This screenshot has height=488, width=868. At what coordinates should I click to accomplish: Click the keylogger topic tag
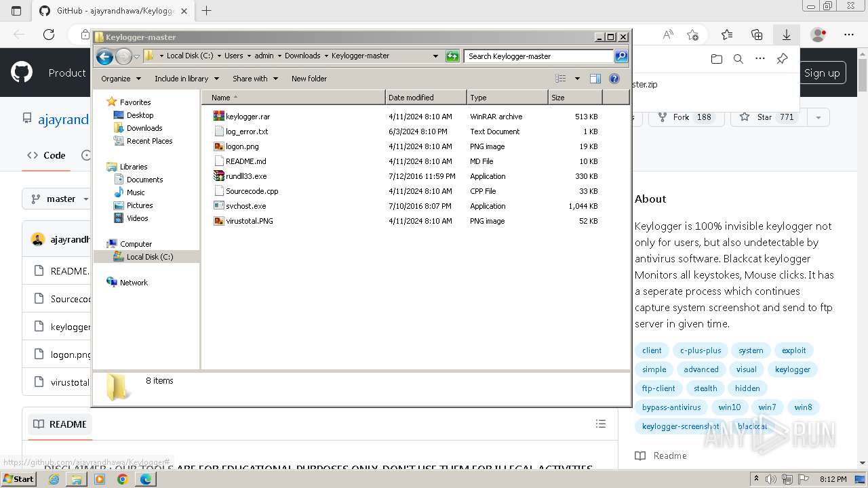pyautogui.click(x=793, y=369)
